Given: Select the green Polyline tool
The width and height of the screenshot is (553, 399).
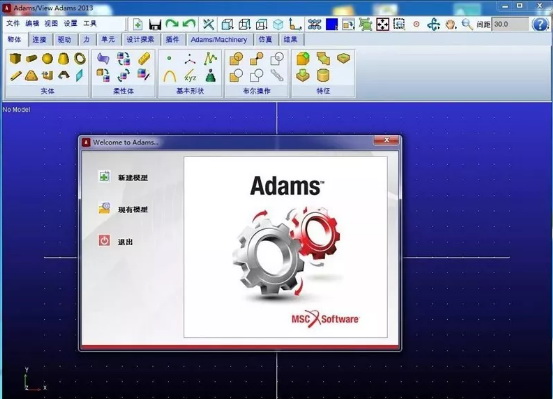Looking at the screenshot, I should [x=210, y=59].
